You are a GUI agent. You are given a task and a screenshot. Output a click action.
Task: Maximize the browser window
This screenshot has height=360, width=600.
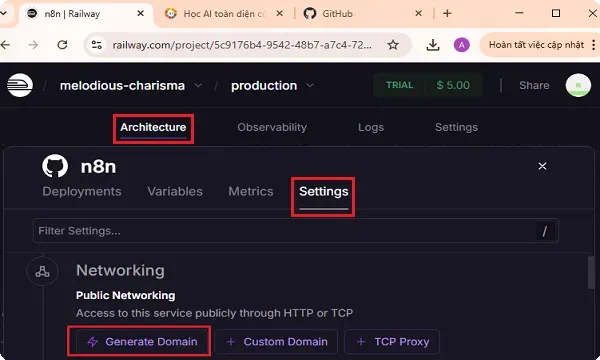click(556, 13)
